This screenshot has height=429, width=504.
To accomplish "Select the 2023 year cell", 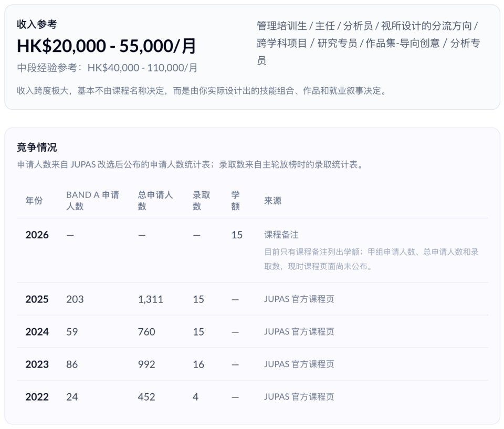I will [x=37, y=364].
